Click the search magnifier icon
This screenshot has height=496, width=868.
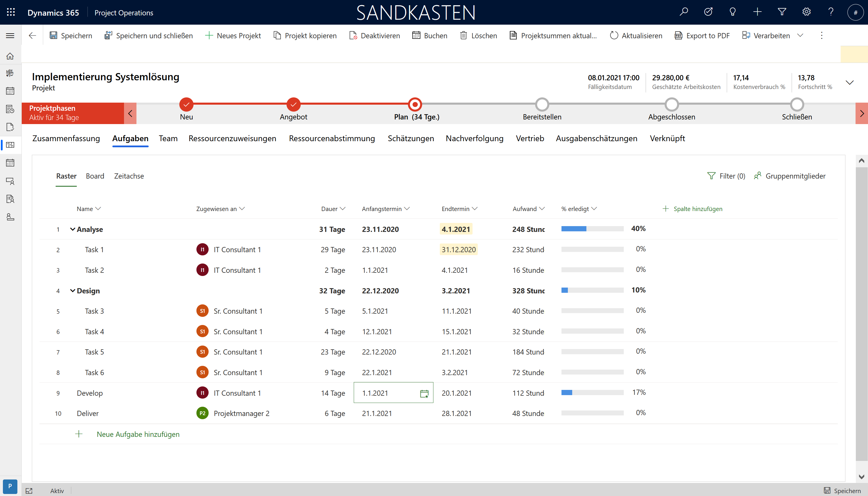coord(683,12)
